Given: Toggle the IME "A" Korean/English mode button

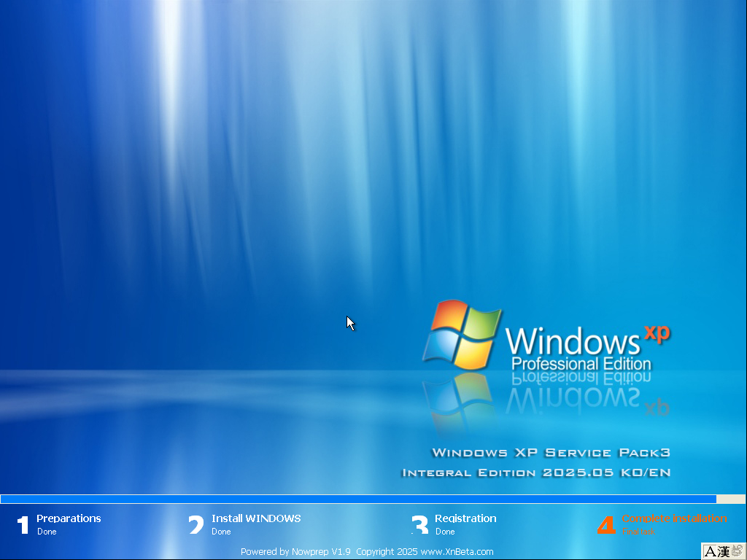Looking at the screenshot, I should pyautogui.click(x=710, y=551).
